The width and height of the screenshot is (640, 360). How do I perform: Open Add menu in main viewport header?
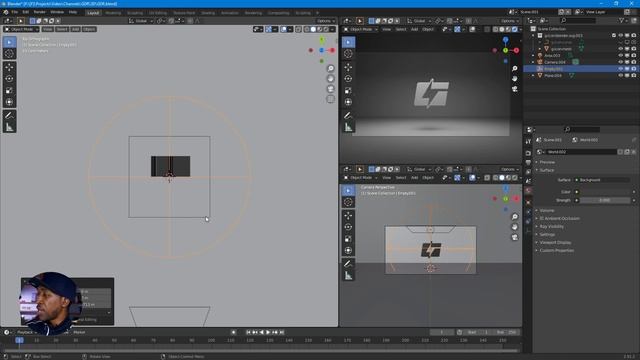76,29
